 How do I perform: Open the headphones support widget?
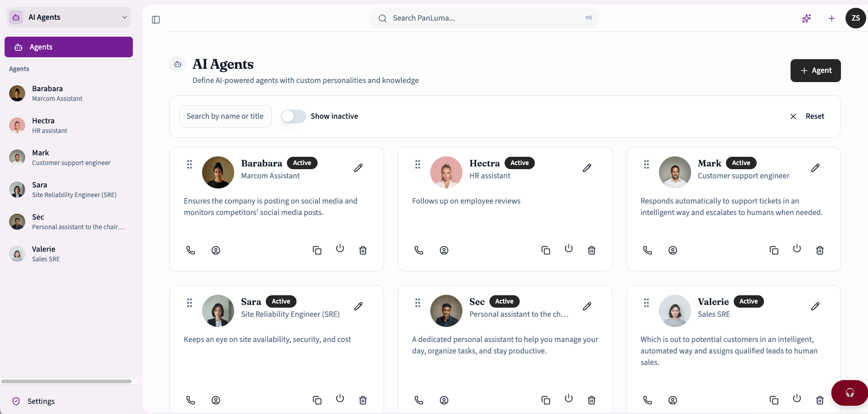coord(849,393)
